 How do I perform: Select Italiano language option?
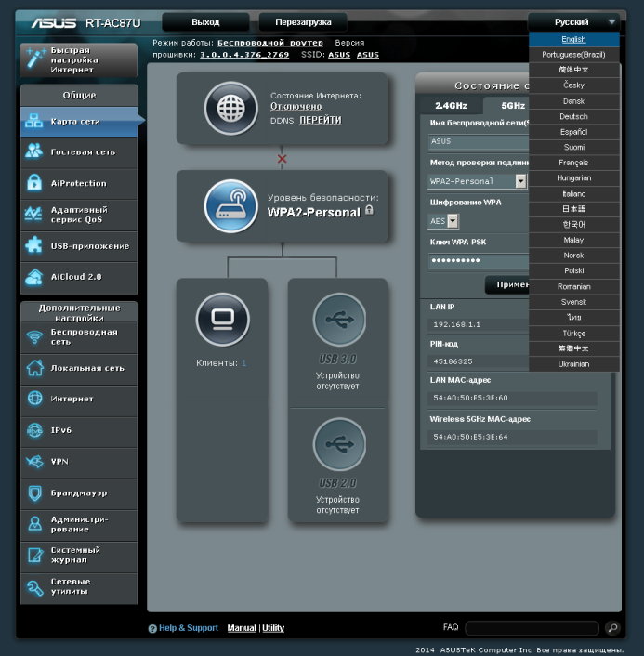coord(573,194)
